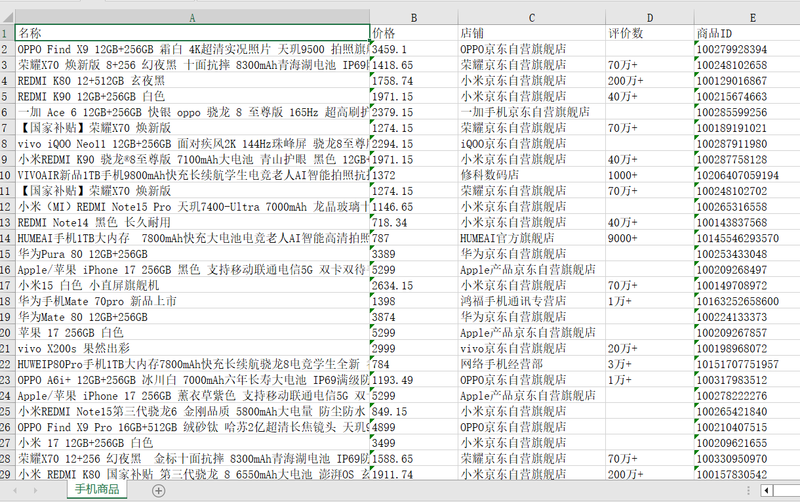
Task: Click review count cell 9000+
Action: tap(649, 238)
